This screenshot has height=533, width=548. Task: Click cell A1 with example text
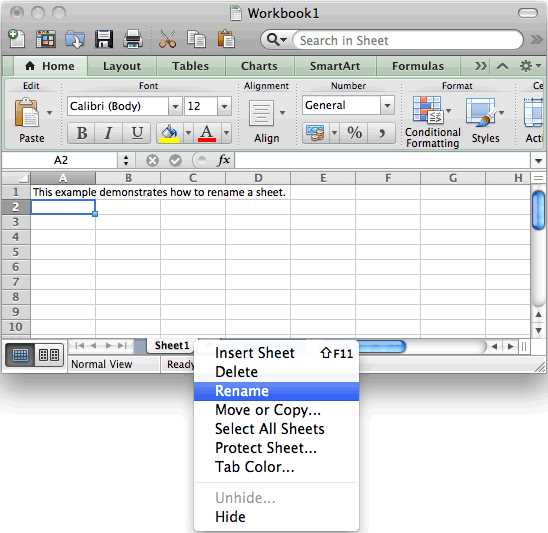[63, 192]
